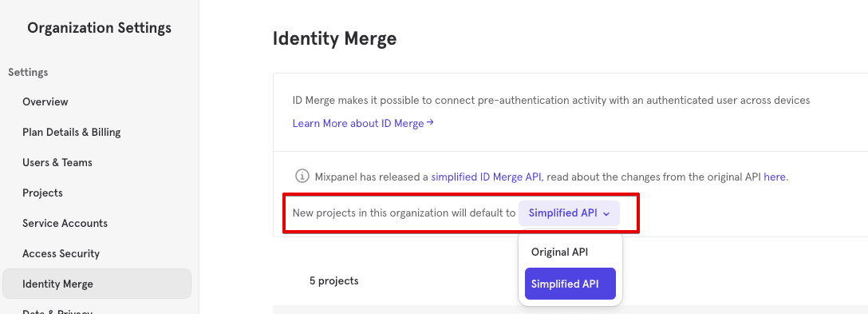Go to Overview in settings sidebar
This screenshot has width=868, height=314.
(x=45, y=101)
